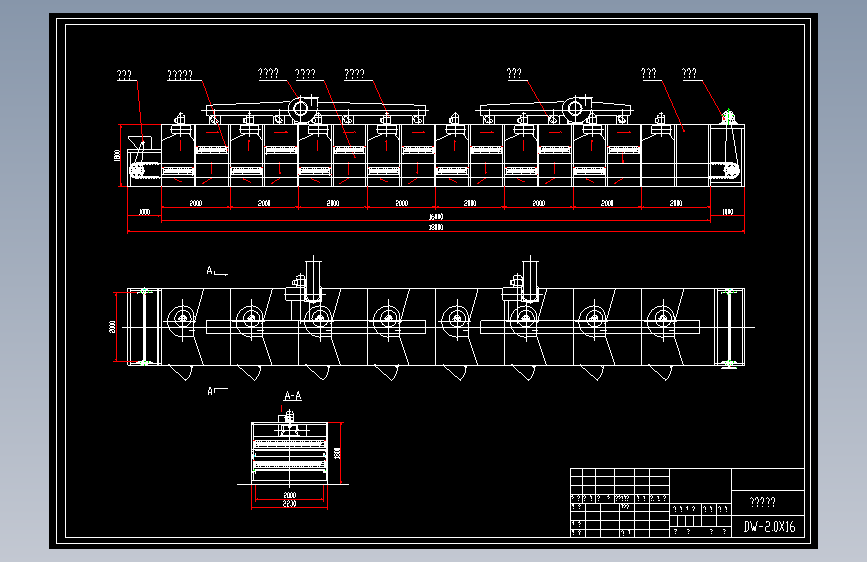This screenshot has height=562, width=867.
Task: Select the A-A section view label
Action: point(293,396)
